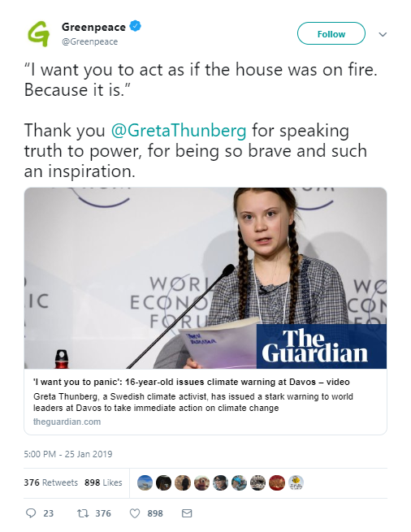Screen dimensions: 411x532
Task: Click the reply speech bubble icon
Action: click(x=31, y=513)
